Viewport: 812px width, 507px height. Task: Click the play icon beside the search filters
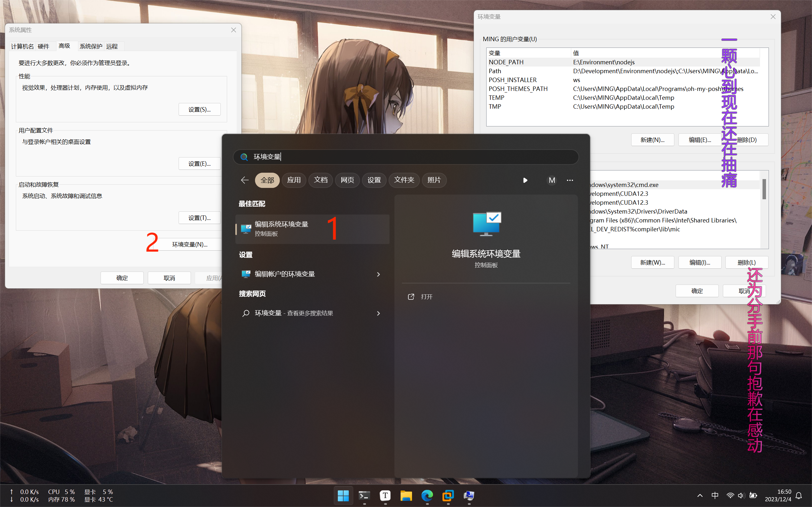coord(525,180)
